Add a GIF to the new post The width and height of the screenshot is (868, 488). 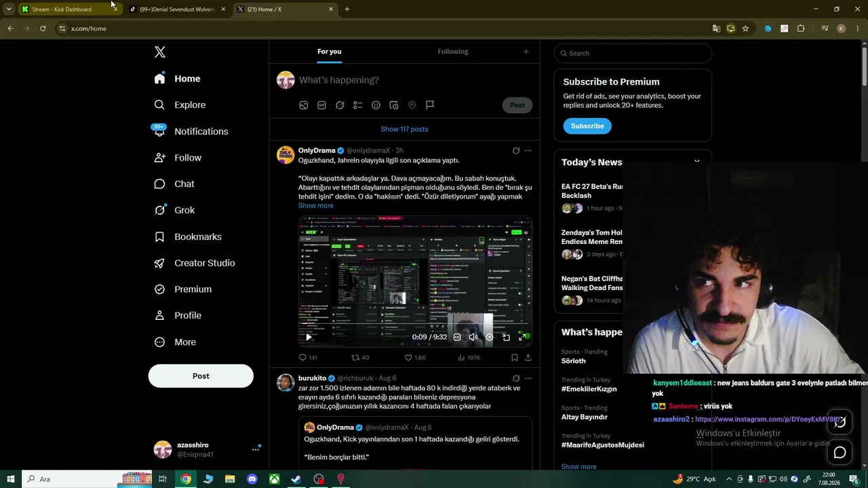click(321, 105)
